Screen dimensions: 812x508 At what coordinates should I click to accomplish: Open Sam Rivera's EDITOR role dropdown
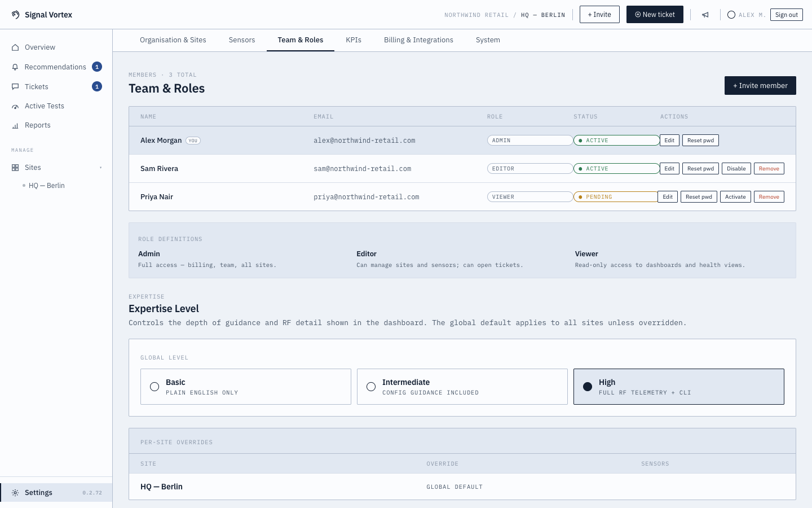point(530,169)
